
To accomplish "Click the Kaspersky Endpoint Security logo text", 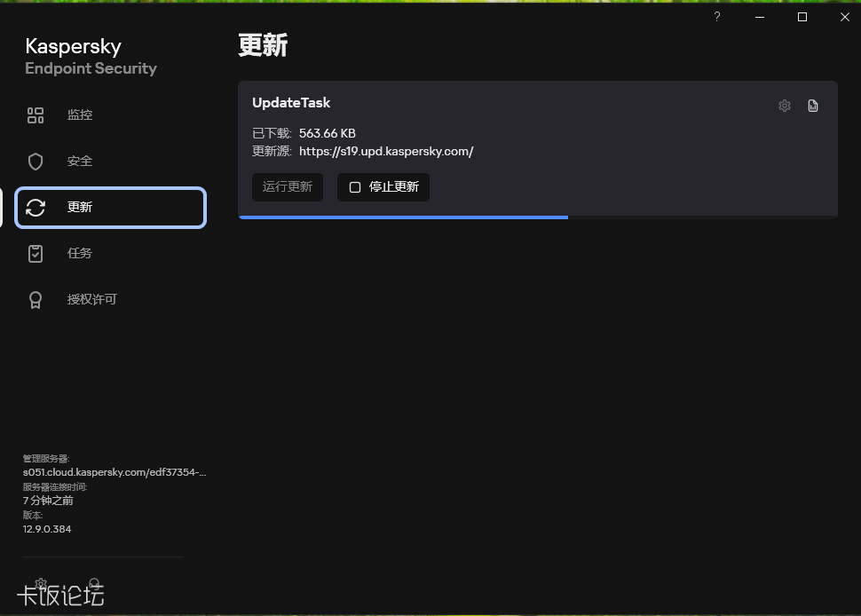I will (x=91, y=57).
